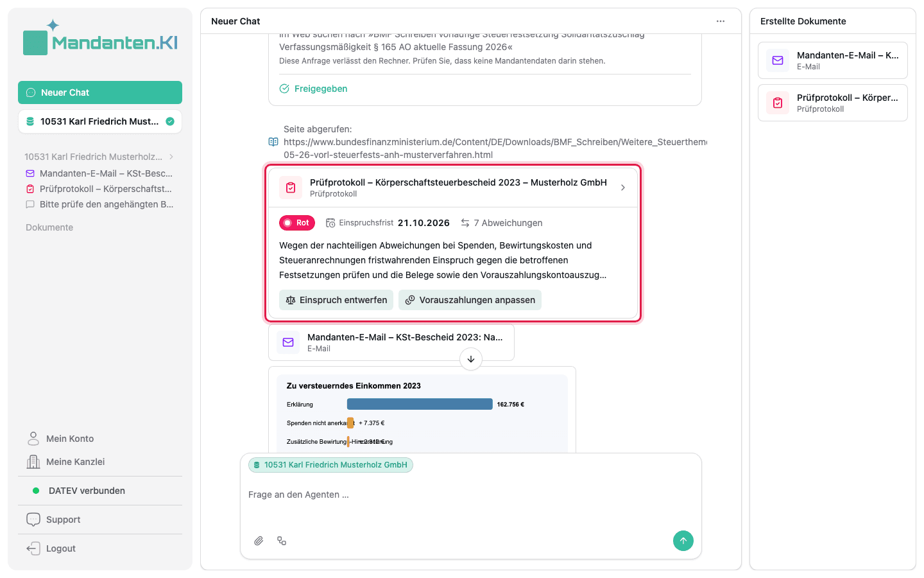The image size is (924, 578).
Task: Open Meine Kanzlei
Action: tap(65, 462)
